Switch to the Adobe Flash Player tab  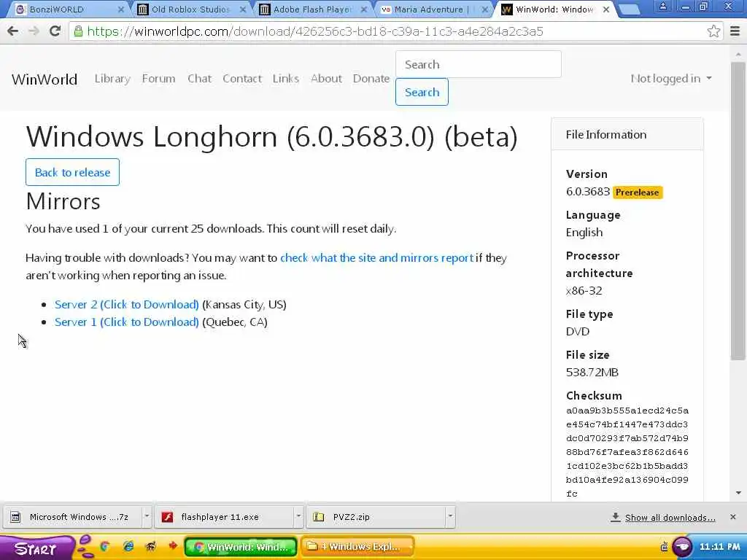point(312,9)
